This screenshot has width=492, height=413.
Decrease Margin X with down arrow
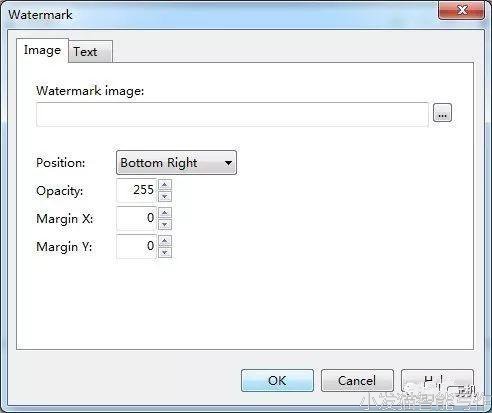(165, 224)
